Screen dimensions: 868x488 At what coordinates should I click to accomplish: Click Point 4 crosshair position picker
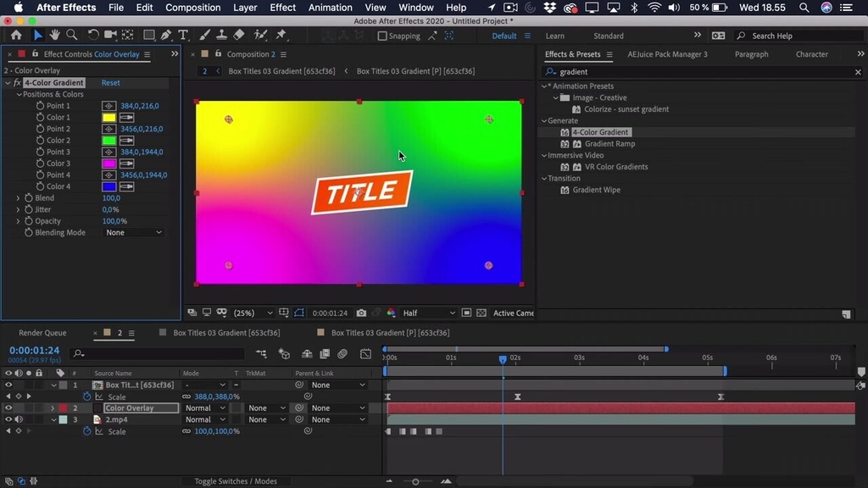point(109,175)
